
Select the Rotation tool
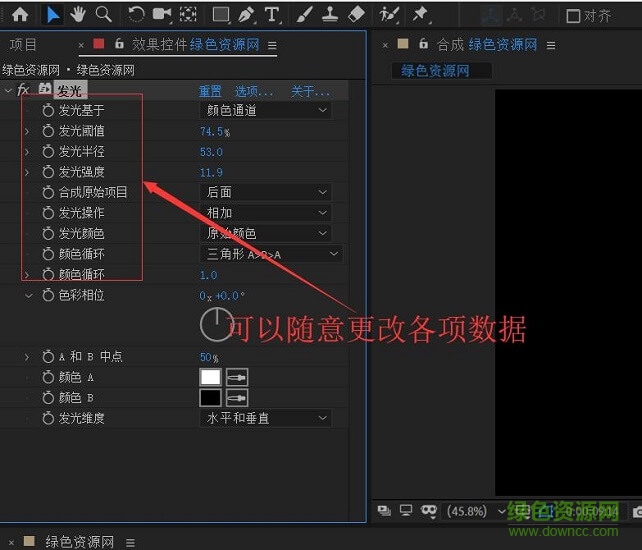[136, 15]
